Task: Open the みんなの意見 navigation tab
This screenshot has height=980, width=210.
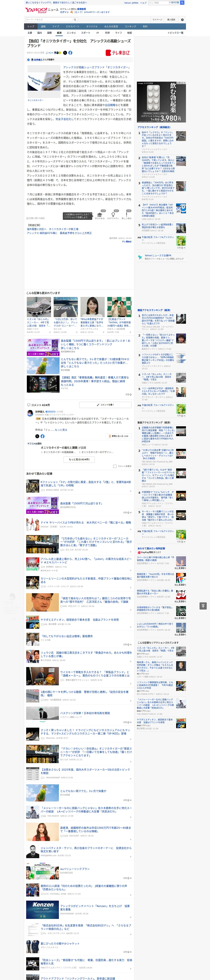Action: 111,27
